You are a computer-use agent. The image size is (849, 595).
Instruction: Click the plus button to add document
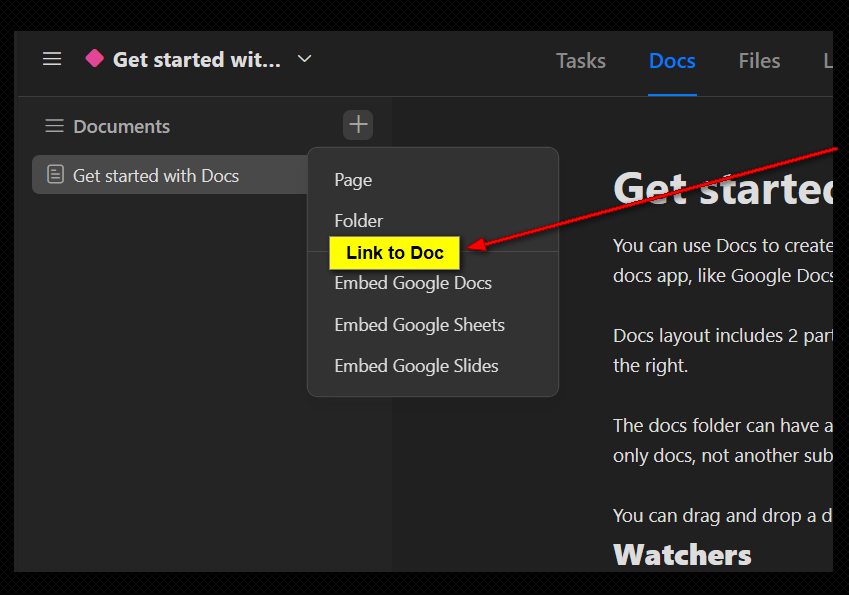pyautogui.click(x=358, y=125)
